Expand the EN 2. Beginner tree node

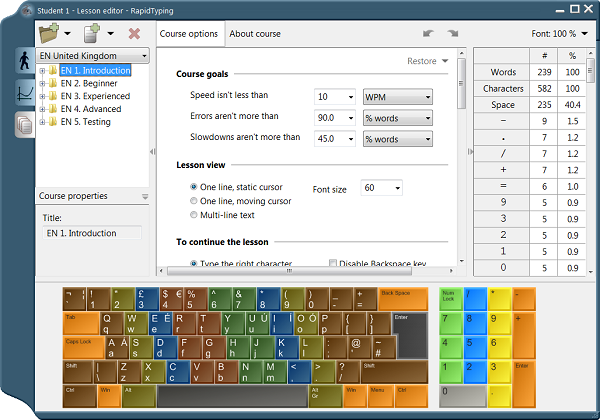[42, 83]
